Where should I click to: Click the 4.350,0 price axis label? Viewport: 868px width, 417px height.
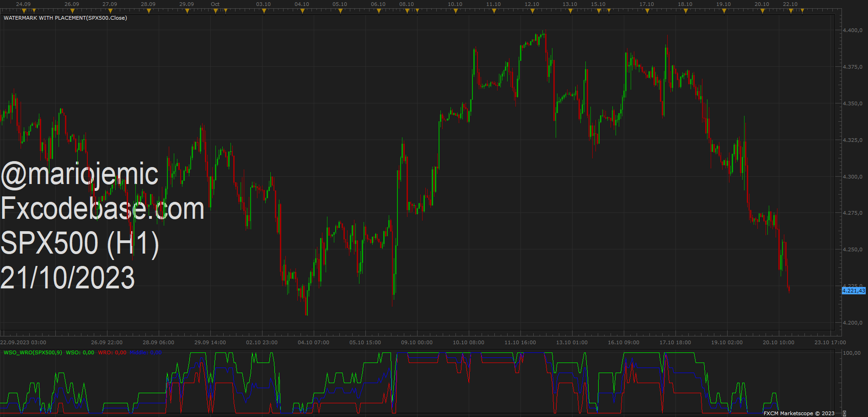(852, 103)
